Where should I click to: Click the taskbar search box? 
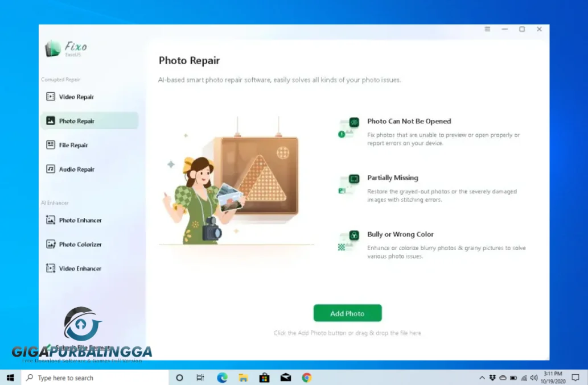[95, 378]
